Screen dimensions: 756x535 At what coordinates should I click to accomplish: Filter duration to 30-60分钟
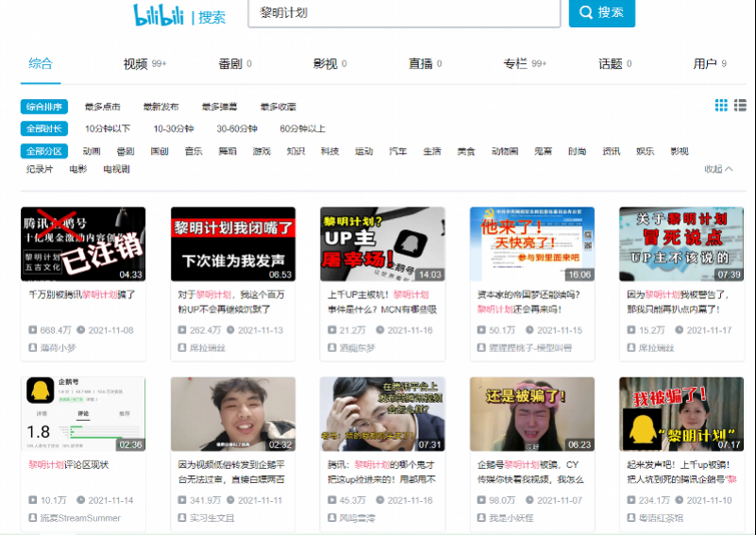(x=237, y=128)
